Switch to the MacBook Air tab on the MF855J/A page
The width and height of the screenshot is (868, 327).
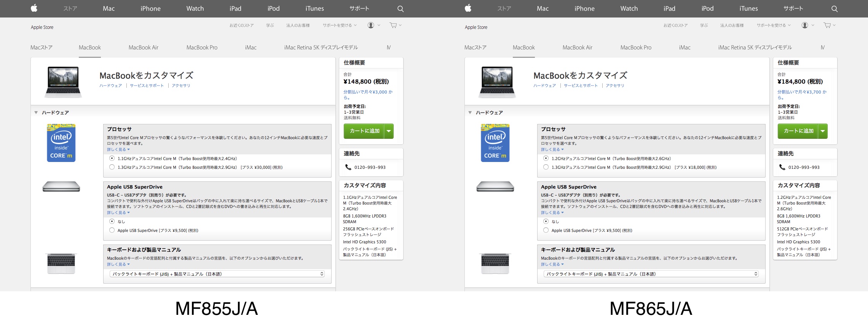144,48
